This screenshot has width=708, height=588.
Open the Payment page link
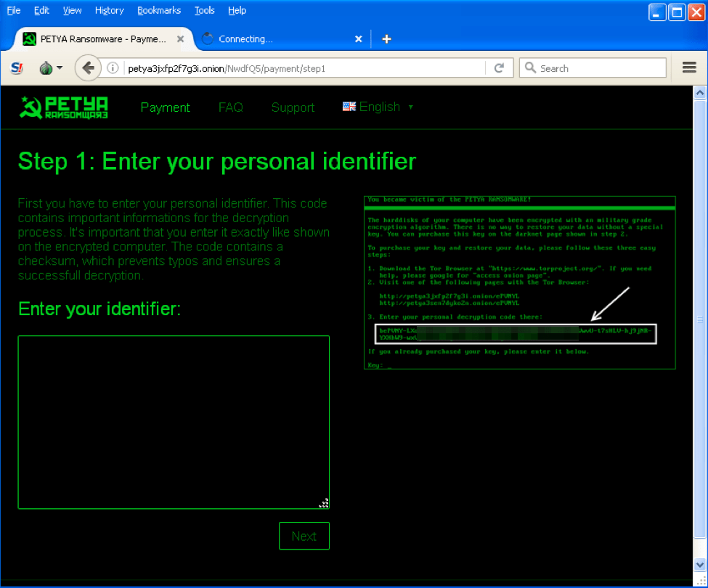coord(166,107)
